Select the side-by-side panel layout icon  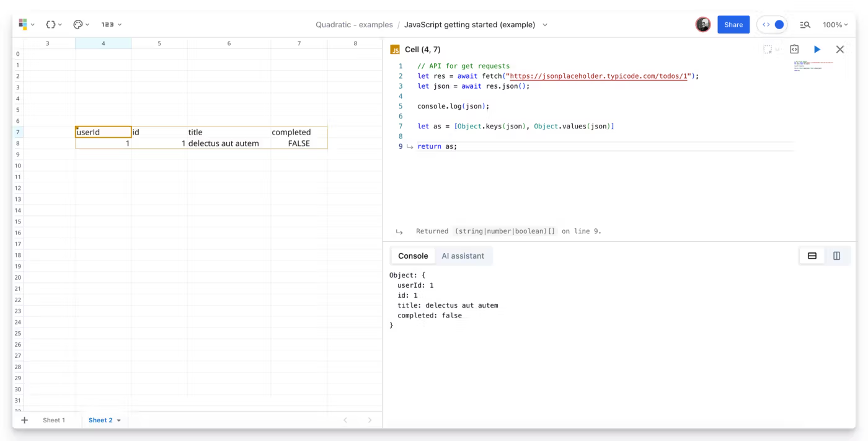pos(836,256)
